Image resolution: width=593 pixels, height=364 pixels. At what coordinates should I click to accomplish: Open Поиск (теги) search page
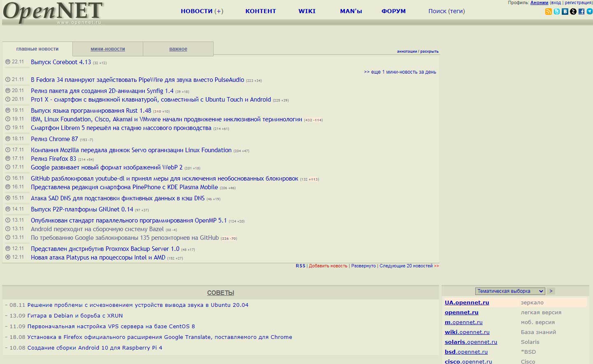point(446,11)
